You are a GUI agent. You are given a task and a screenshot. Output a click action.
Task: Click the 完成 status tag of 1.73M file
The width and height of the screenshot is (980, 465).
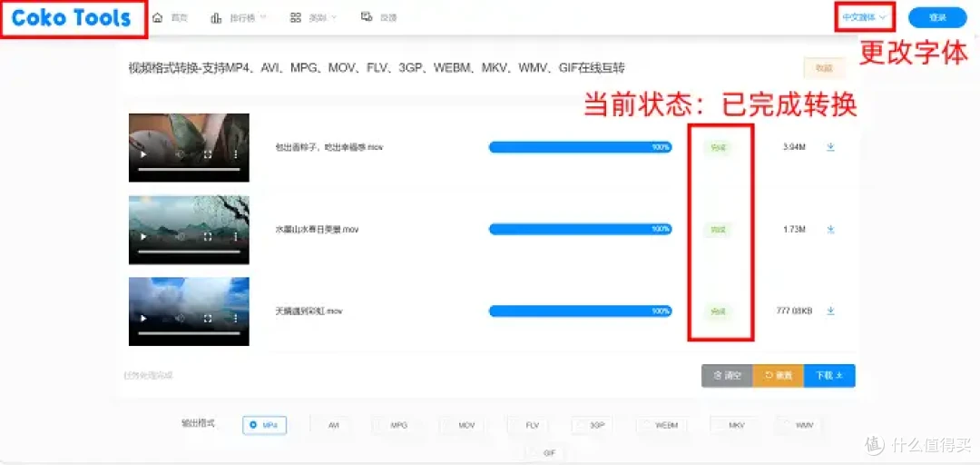718,230
